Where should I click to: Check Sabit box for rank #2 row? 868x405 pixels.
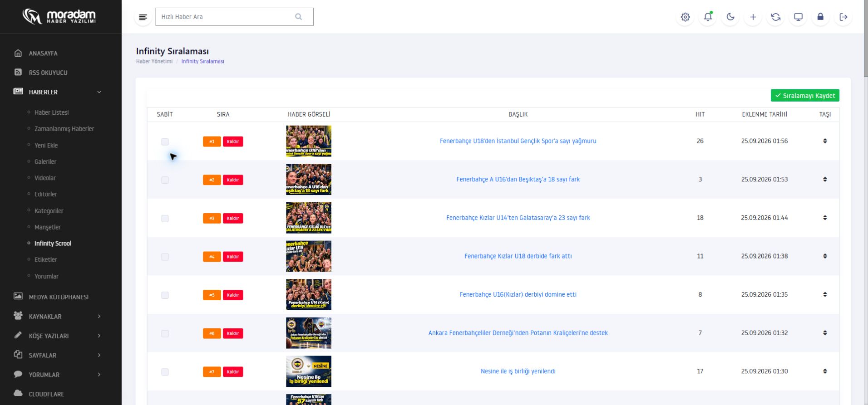click(x=165, y=180)
